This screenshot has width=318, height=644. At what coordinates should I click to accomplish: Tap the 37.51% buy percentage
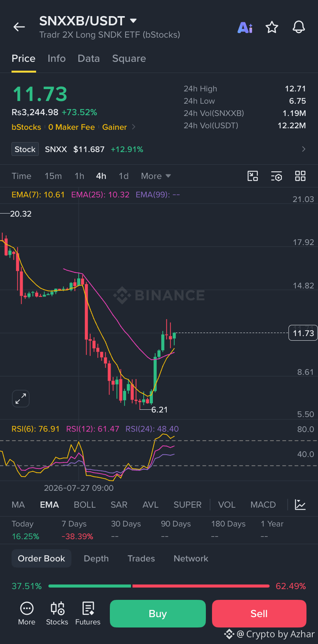click(26, 586)
